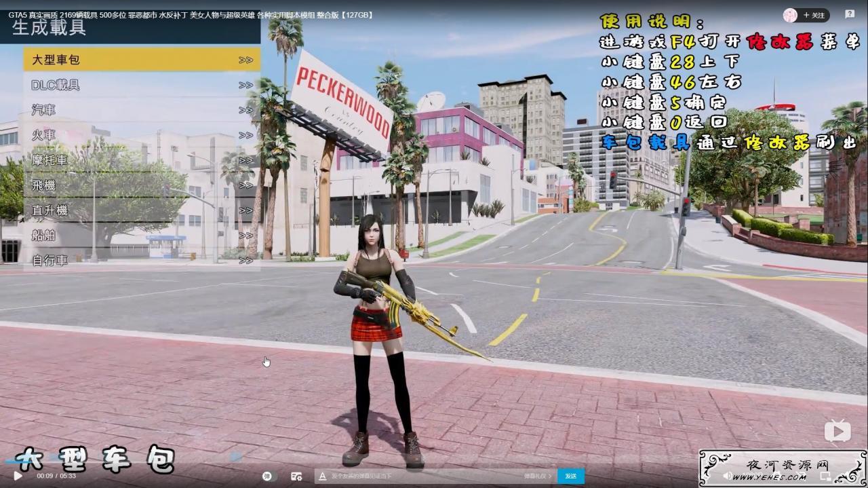Toggle the danmaku (弹) display switch
Screen dimensions: 868x488
[269, 476]
